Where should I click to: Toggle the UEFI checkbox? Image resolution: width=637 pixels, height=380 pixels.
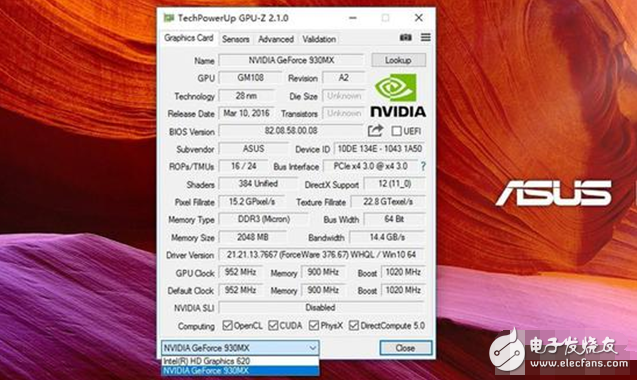pos(396,131)
